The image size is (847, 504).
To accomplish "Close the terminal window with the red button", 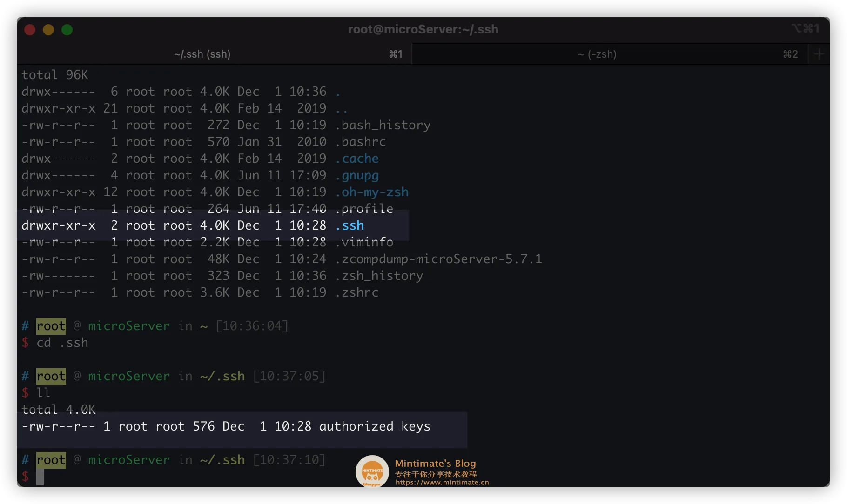I will point(30,30).
